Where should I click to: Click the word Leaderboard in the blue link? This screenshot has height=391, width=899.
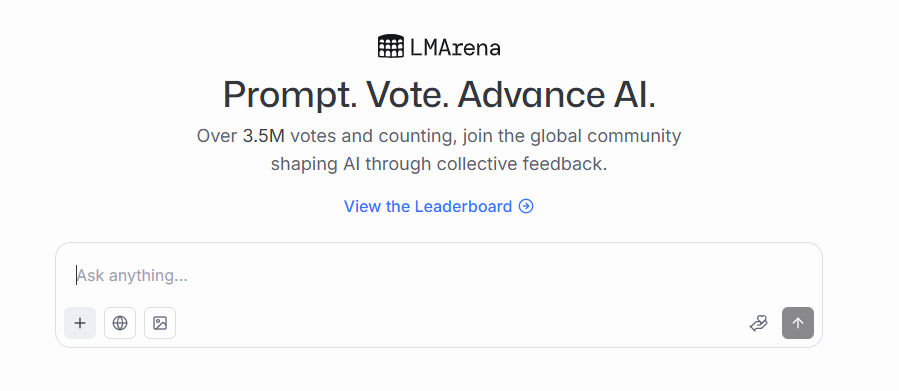pyautogui.click(x=463, y=206)
